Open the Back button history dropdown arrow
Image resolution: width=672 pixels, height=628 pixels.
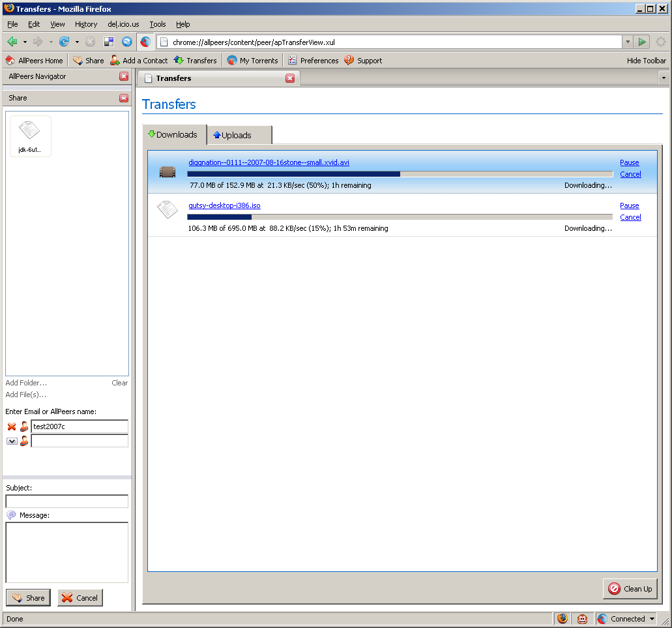pos(25,42)
